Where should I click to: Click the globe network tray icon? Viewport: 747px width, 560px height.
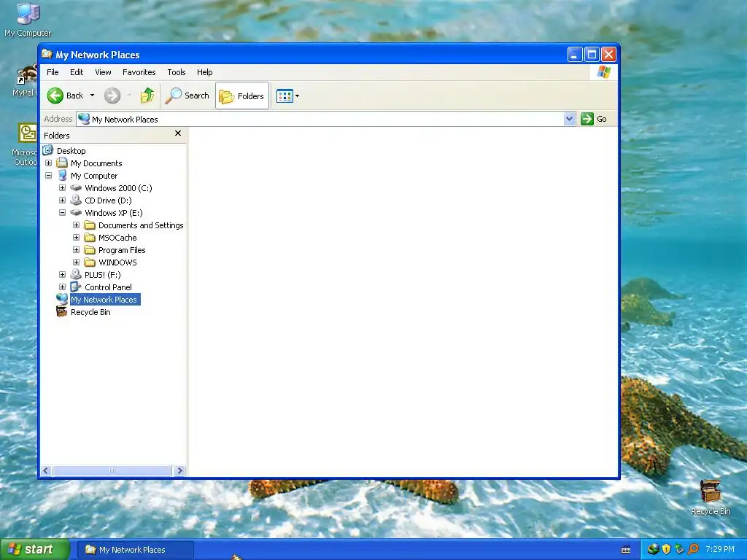tap(653, 549)
